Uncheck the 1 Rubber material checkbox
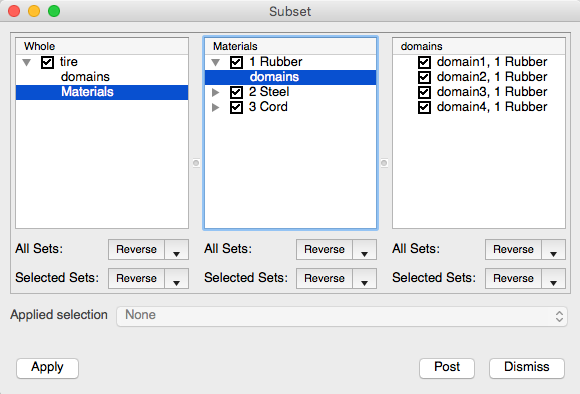Viewport: 580px width, 394px height. tap(236, 62)
